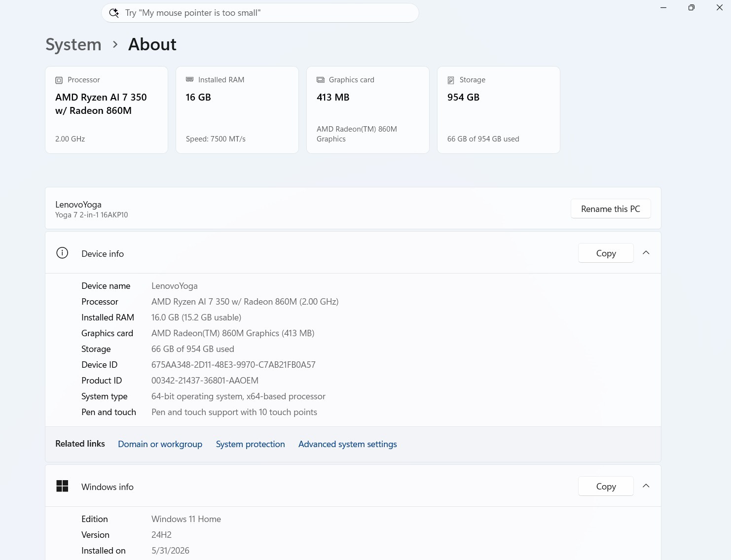Viewport: 731px width, 560px height.
Task: Click the Product ID value 00342-21437-36801-AAOEM
Action: point(205,381)
